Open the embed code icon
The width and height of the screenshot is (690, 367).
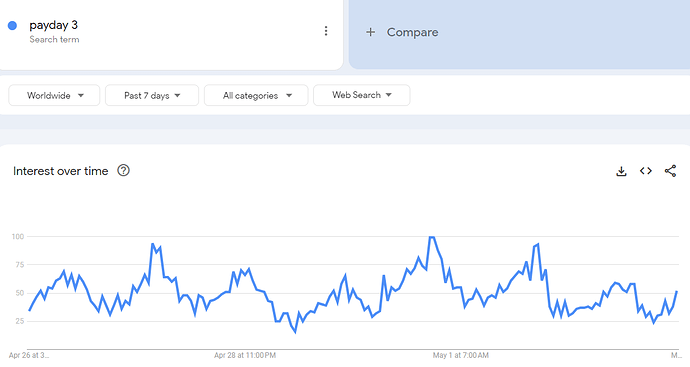tap(646, 171)
